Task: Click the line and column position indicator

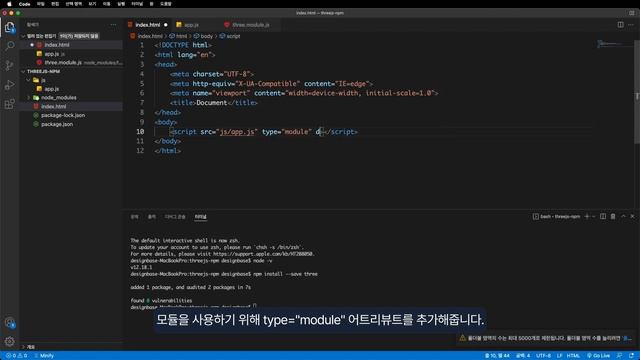Action: pyautogui.click(x=497, y=356)
